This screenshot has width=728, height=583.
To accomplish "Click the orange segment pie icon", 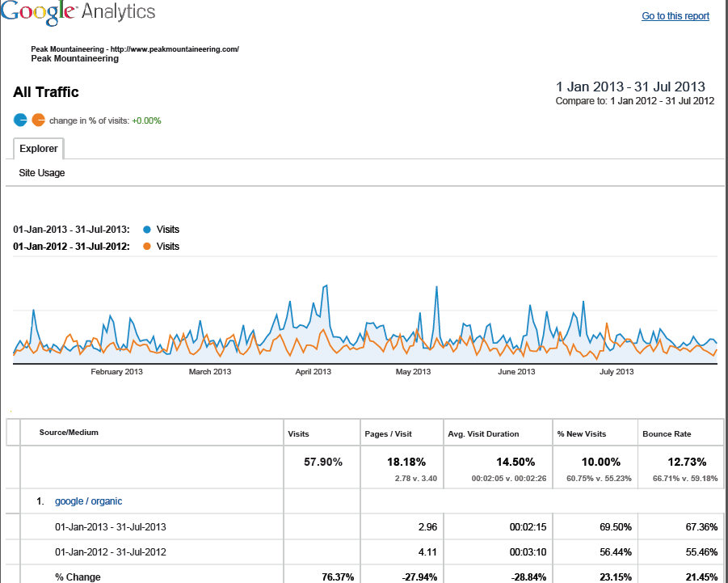I will pos(38,120).
